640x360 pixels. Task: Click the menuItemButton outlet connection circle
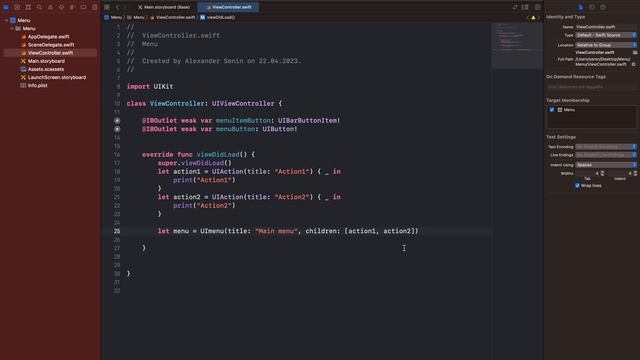coord(117,120)
